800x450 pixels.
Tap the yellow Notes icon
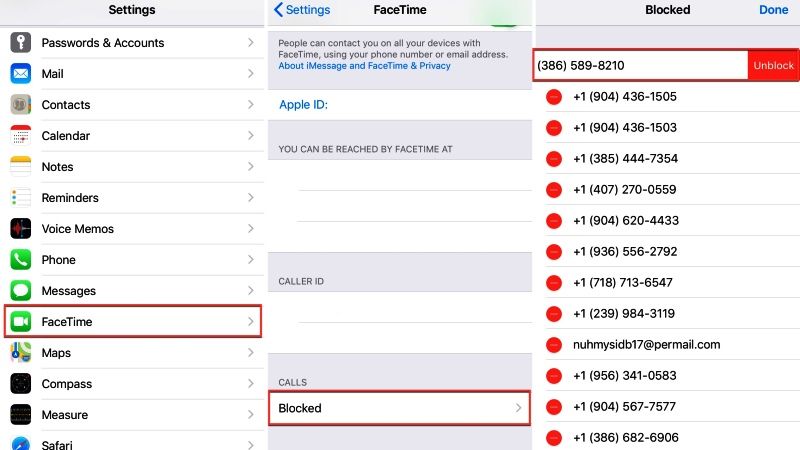coord(20,167)
